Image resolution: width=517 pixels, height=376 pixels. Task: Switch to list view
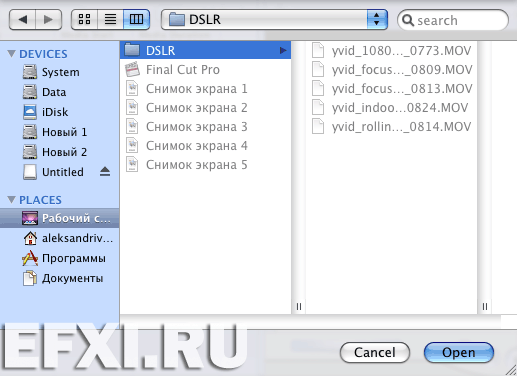pos(110,19)
